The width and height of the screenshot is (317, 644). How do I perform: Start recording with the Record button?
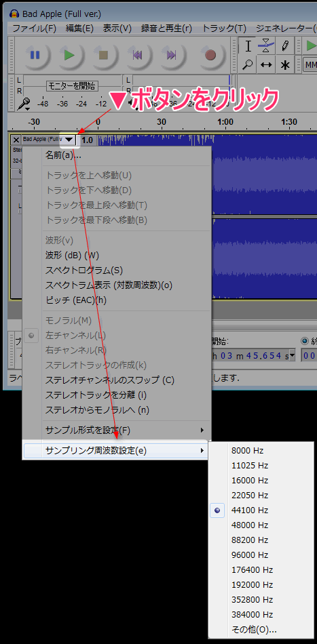[210, 55]
